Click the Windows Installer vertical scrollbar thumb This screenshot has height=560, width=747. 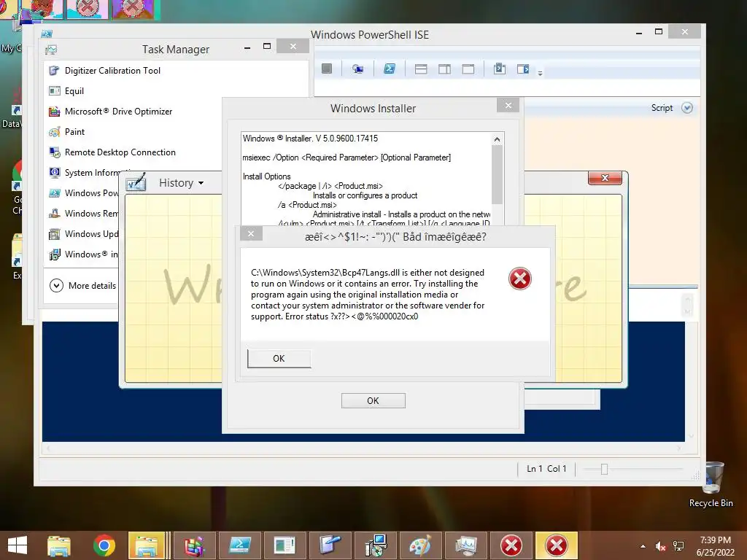497,174
